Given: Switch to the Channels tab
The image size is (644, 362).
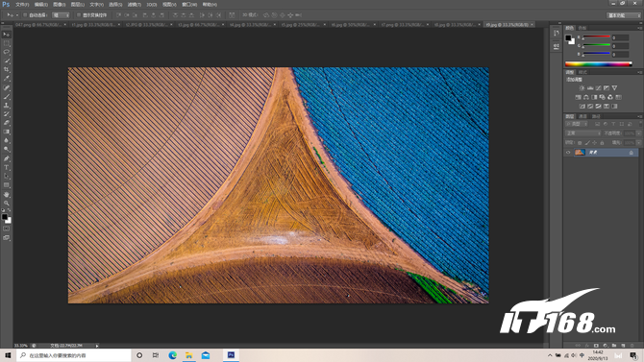Looking at the screenshot, I should point(582,116).
